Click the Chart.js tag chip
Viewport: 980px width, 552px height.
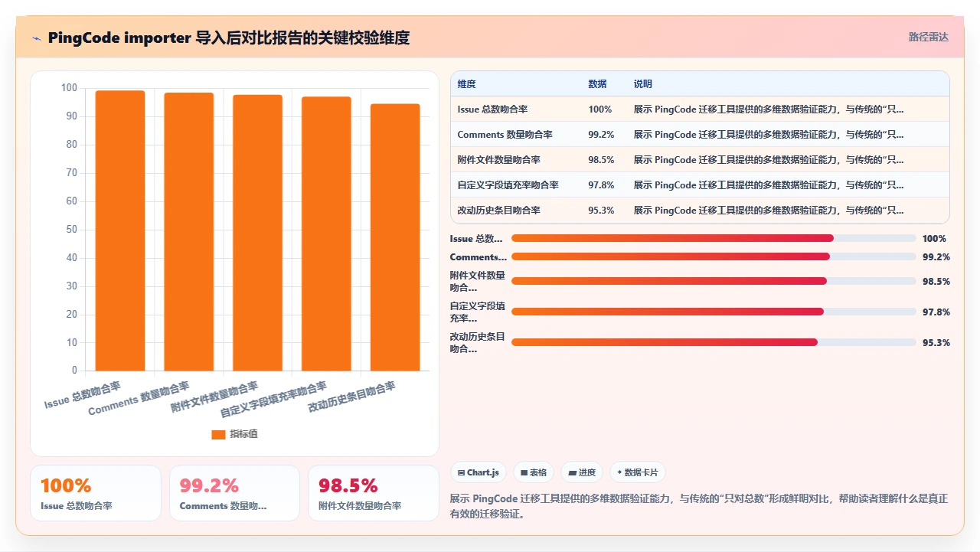coord(478,472)
